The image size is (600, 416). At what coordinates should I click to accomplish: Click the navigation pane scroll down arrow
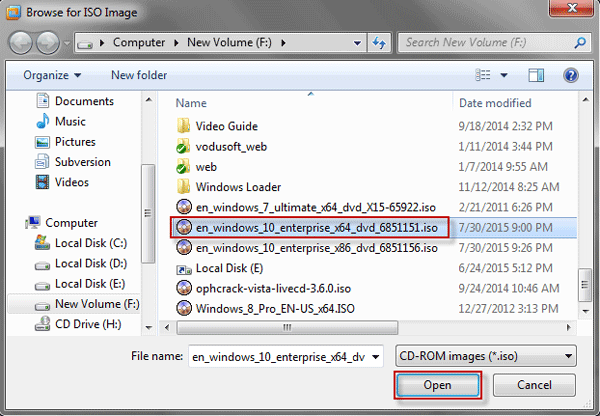pos(148,328)
